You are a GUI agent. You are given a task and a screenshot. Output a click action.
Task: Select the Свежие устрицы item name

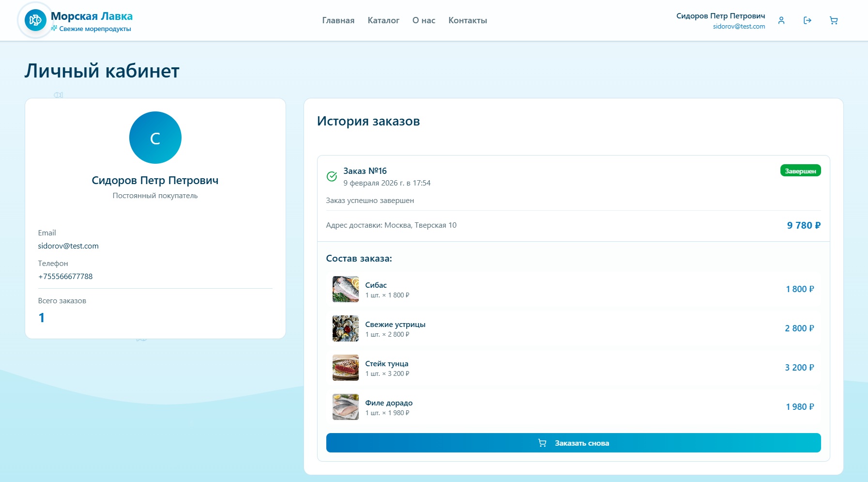point(396,325)
